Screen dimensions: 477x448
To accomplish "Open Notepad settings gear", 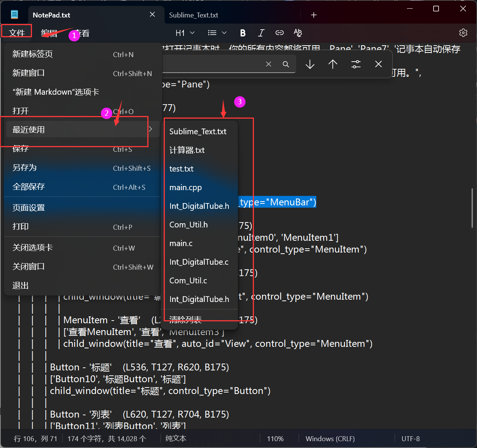I will click(x=463, y=33).
